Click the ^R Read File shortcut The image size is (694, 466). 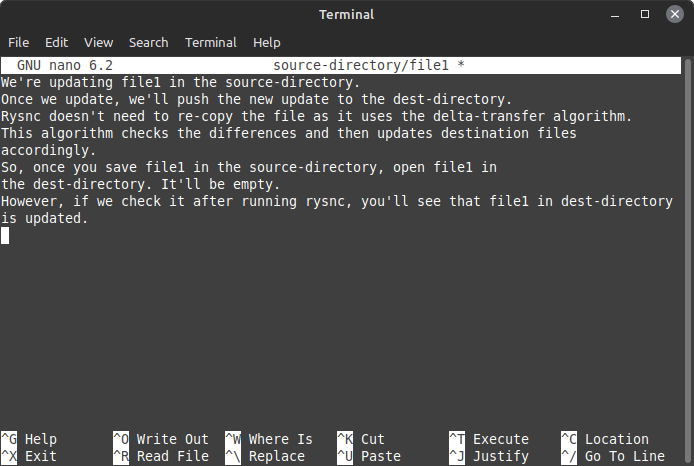[160, 456]
